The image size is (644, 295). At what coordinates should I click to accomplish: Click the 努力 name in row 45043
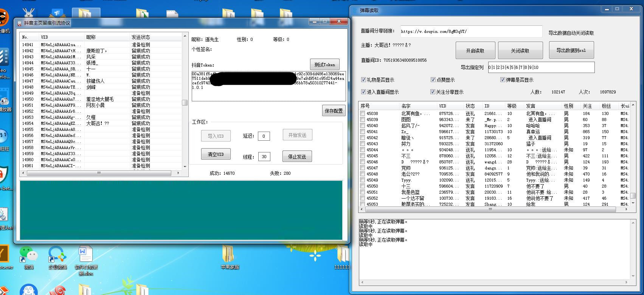tap(406, 144)
